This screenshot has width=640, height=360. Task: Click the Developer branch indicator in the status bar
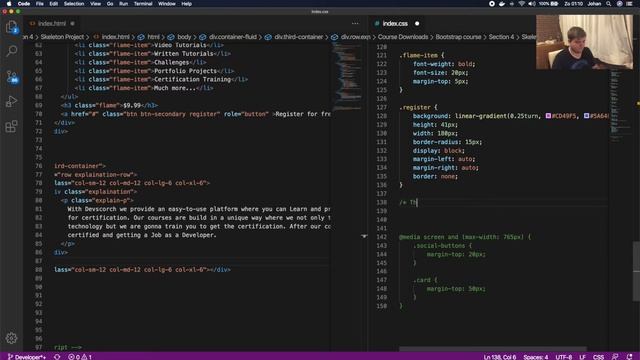click(27, 357)
